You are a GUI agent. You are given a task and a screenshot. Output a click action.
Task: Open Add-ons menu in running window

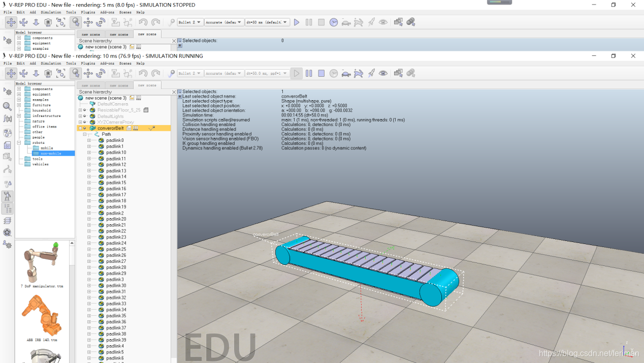pyautogui.click(x=107, y=64)
